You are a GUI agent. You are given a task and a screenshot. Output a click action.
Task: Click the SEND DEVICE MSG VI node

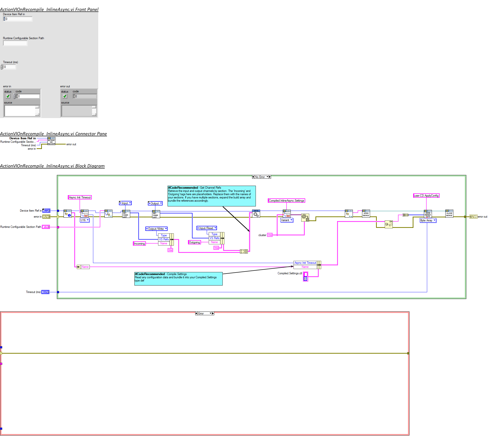428,214
